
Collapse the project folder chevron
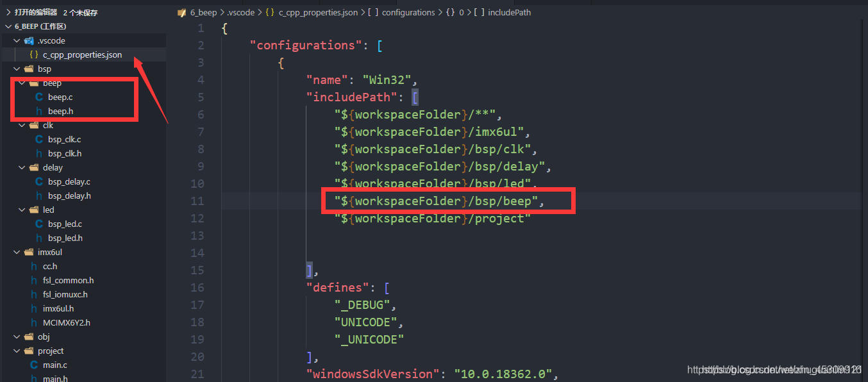click(17, 351)
